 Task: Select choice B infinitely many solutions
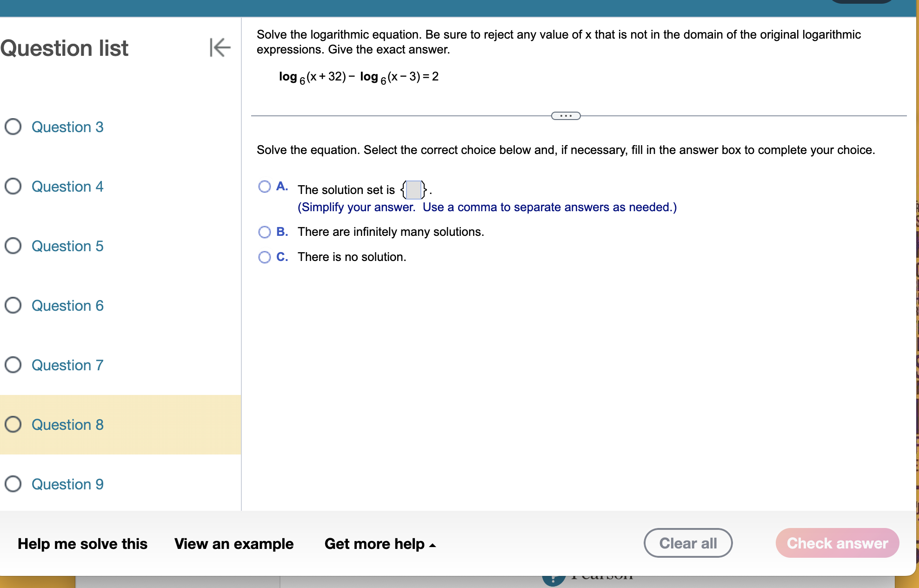265,232
